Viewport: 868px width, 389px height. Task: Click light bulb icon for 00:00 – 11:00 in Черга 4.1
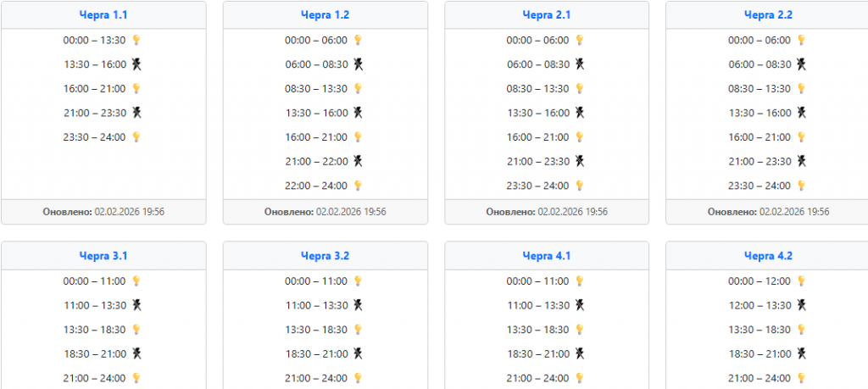click(580, 281)
